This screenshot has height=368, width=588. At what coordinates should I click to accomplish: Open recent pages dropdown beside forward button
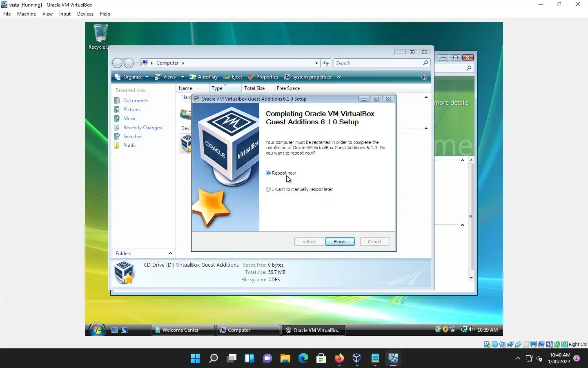tap(137, 63)
